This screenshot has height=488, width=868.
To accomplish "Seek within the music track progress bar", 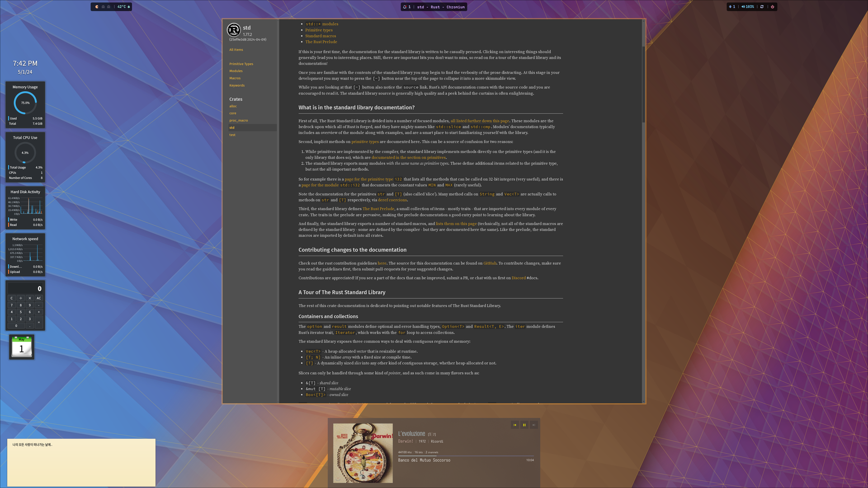I will (466, 456).
